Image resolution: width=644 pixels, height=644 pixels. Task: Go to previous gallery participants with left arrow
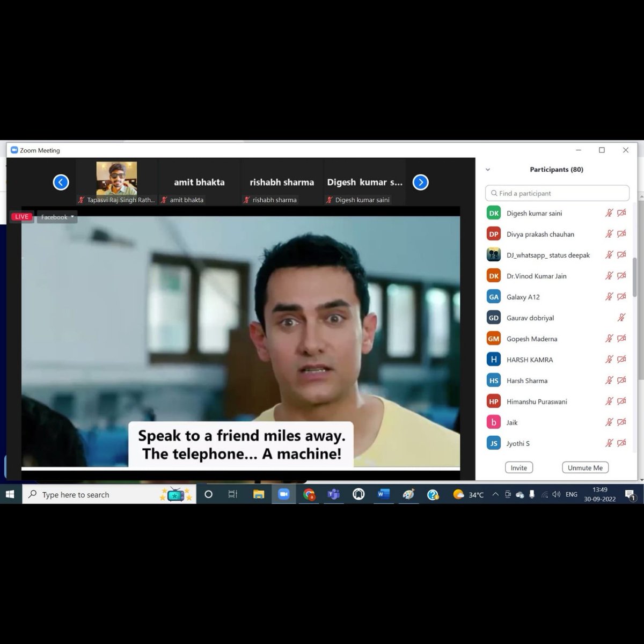(61, 182)
